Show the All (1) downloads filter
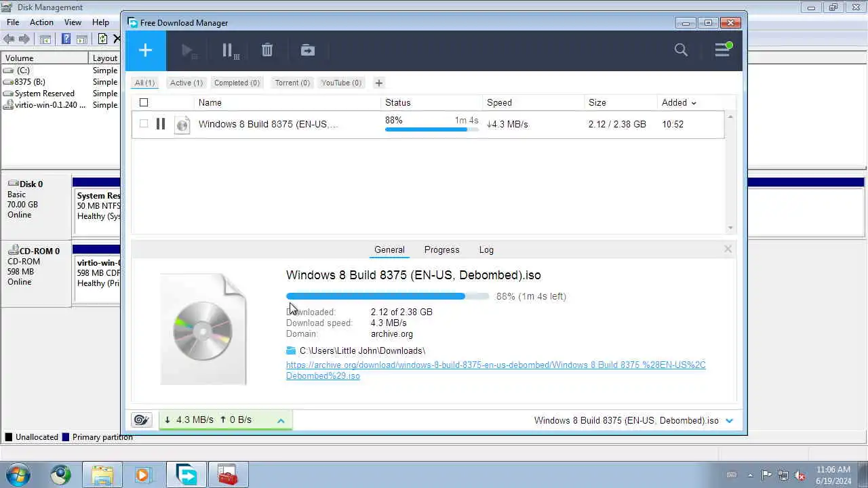 point(144,83)
